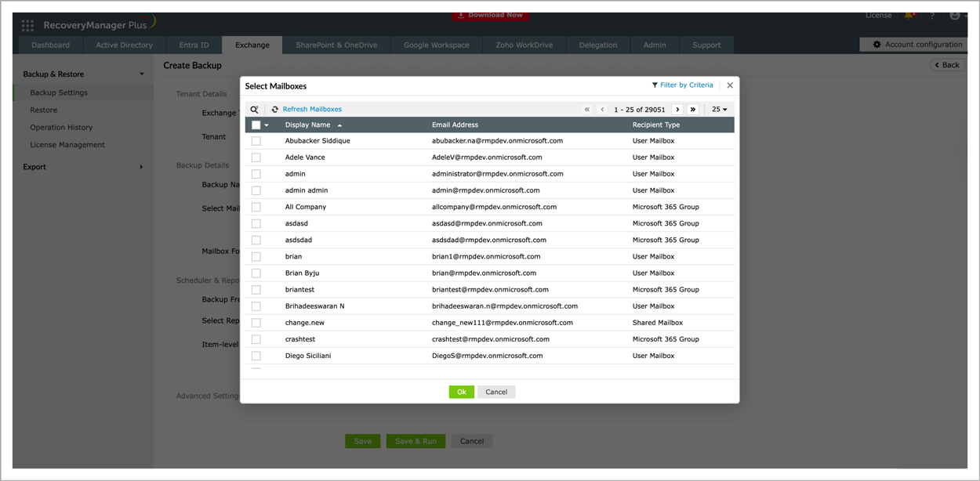Click the gear icon in Account configuration
980x481 pixels.
pos(877,45)
